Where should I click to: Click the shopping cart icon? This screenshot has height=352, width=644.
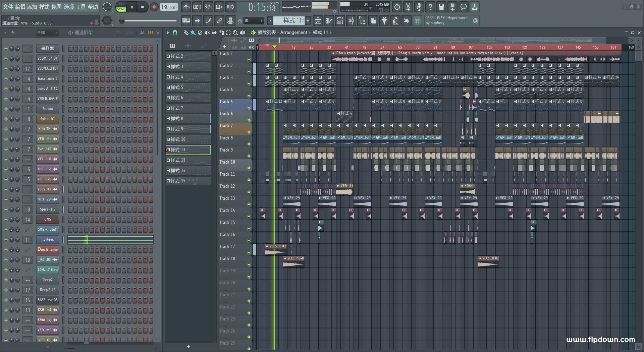tap(417, 21)
